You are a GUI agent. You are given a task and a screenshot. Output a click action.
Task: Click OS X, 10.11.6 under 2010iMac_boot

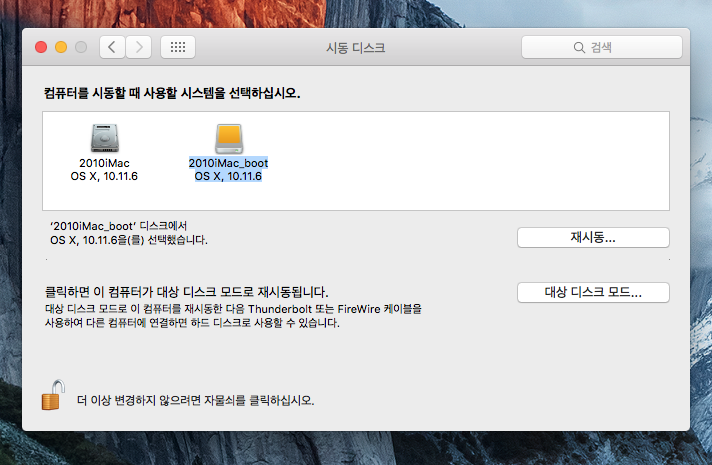click(228, 176)
